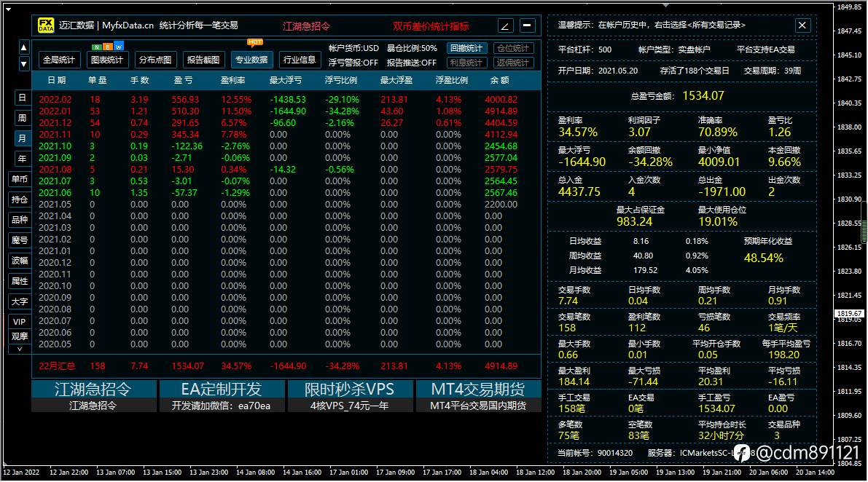Click the account number 90014320
The image size is (868, 482).
coord(614,453)
